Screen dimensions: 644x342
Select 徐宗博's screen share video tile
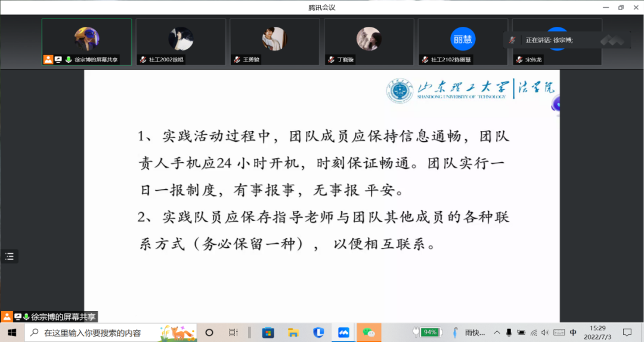click(x=86, y=42)
